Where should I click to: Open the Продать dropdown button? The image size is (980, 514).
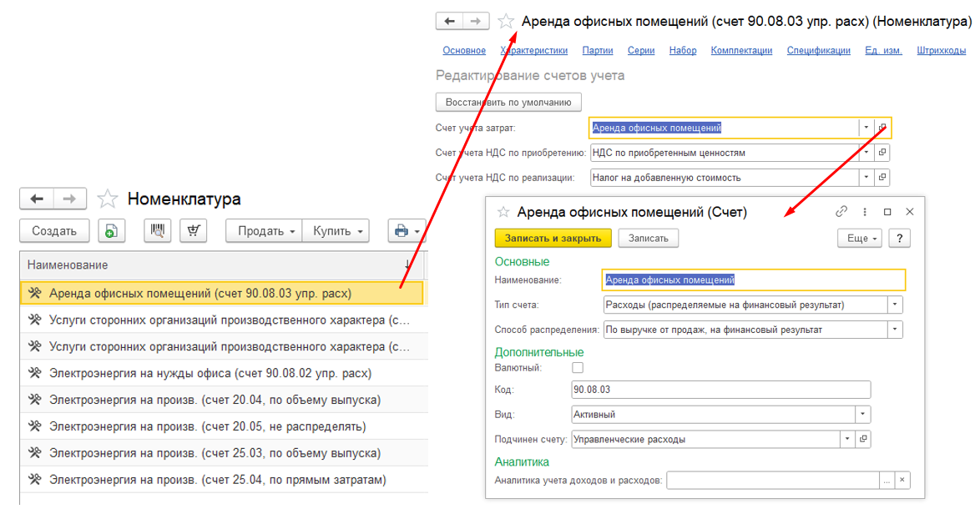[265, 231]
